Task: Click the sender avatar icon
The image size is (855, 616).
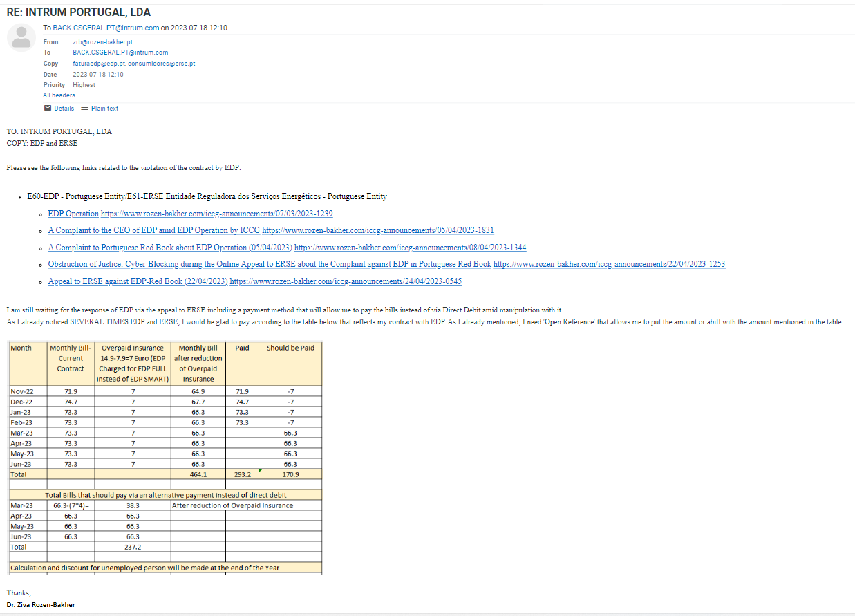Action: point(21,37)
